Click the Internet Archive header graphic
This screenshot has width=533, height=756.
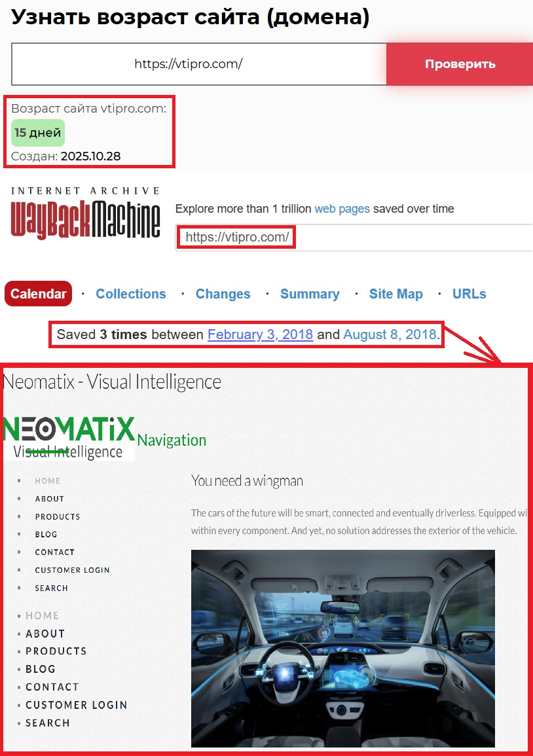click(84, 190)
